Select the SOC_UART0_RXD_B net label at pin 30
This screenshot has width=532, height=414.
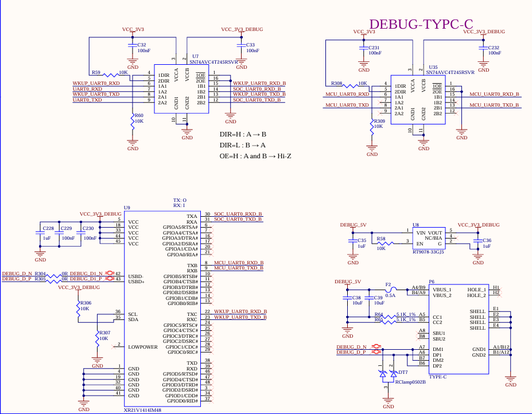click(238, 214)
